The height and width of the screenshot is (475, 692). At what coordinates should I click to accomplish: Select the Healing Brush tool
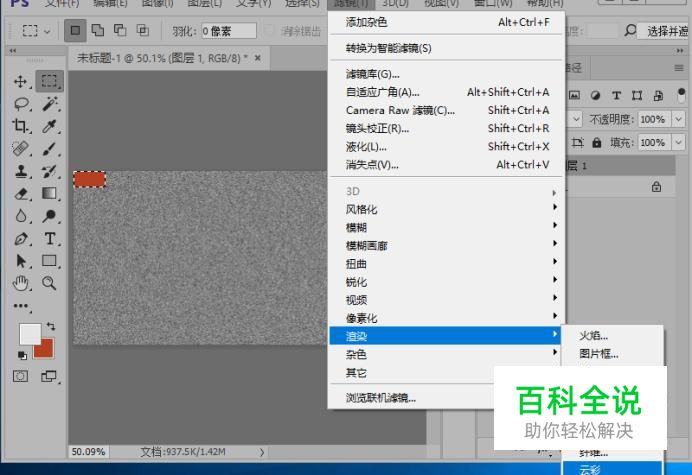pyautogui.click(x=21, y=148)
